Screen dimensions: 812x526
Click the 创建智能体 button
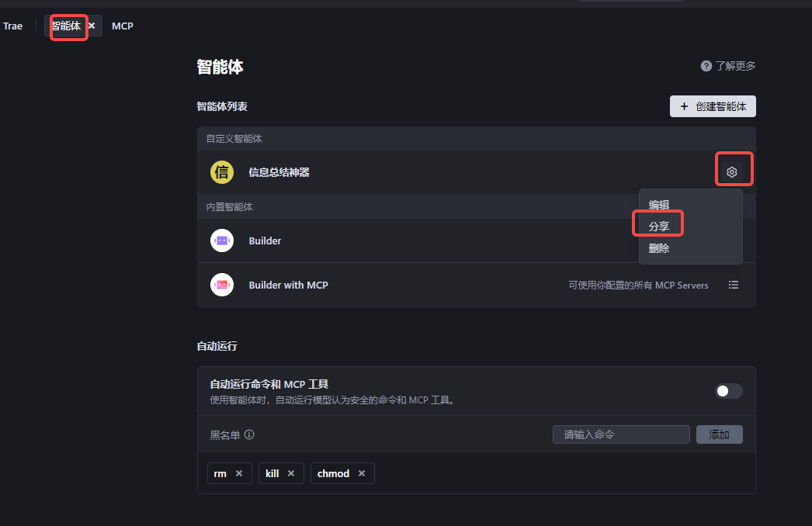[x=713, y=106]
